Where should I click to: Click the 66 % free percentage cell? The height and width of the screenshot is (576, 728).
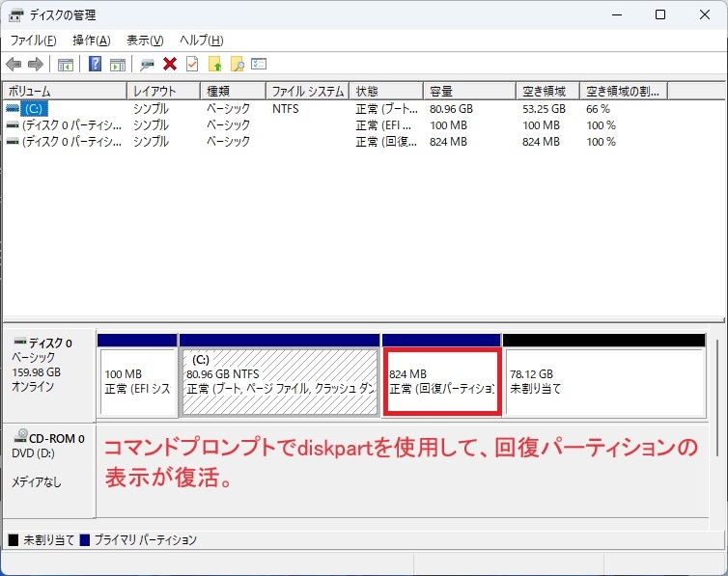pos(598,109)
